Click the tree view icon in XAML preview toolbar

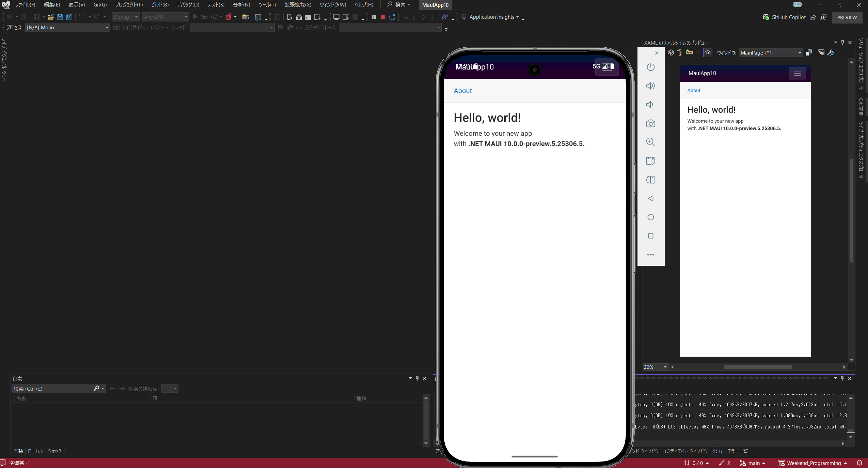[822, 52]
